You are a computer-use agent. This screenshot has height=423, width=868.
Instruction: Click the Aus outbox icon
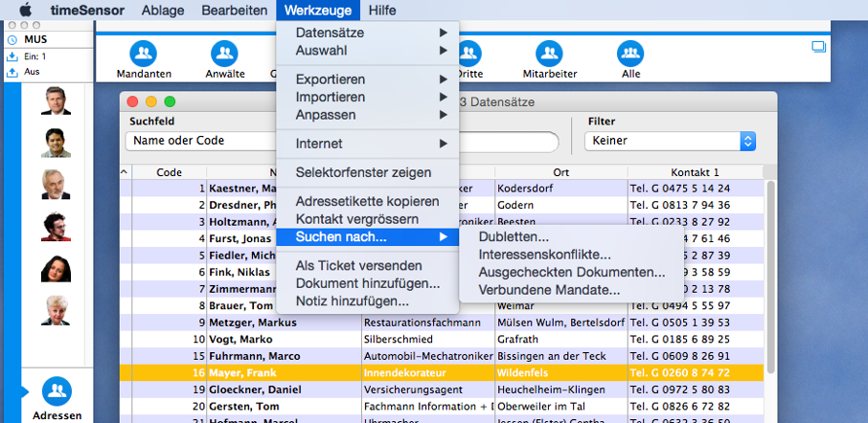(x=12, y=72)
